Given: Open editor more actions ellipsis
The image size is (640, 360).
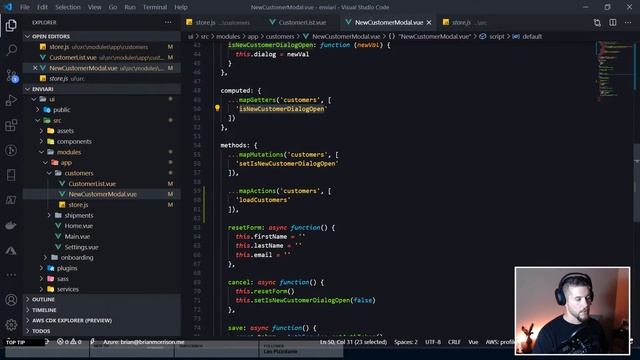Looking at the screenshot, I should point(628,23).
